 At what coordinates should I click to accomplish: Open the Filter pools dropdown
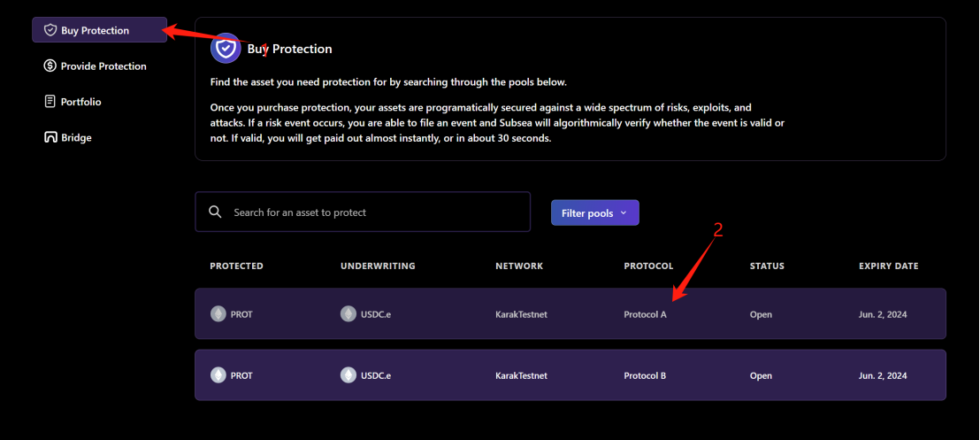tap(595, 212)
